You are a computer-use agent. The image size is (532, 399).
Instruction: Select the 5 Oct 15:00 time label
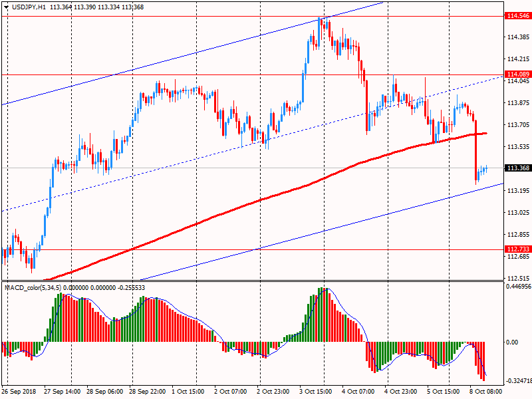[444, 392]
